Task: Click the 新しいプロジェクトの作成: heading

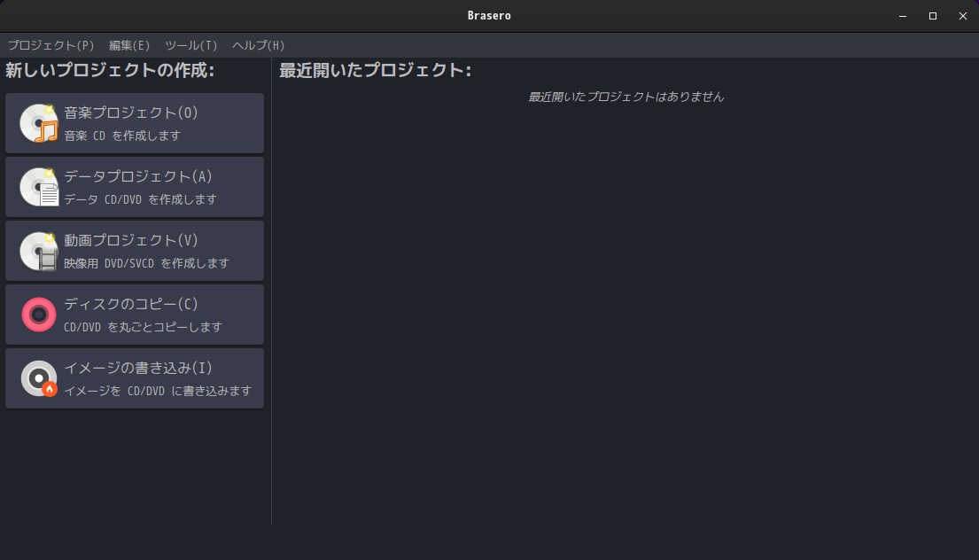Action: pos(110,70)
